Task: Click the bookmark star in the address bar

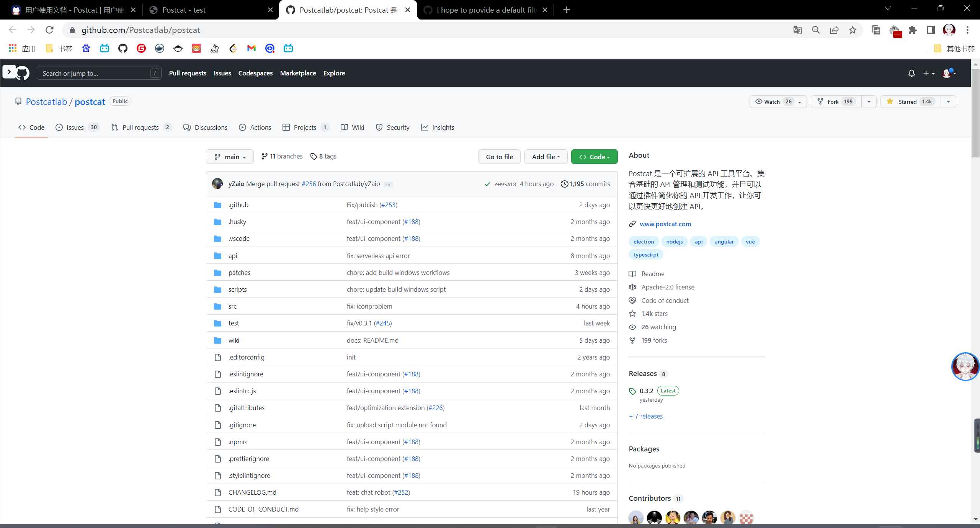Action: pyautogui.click(x=853, y=30)
